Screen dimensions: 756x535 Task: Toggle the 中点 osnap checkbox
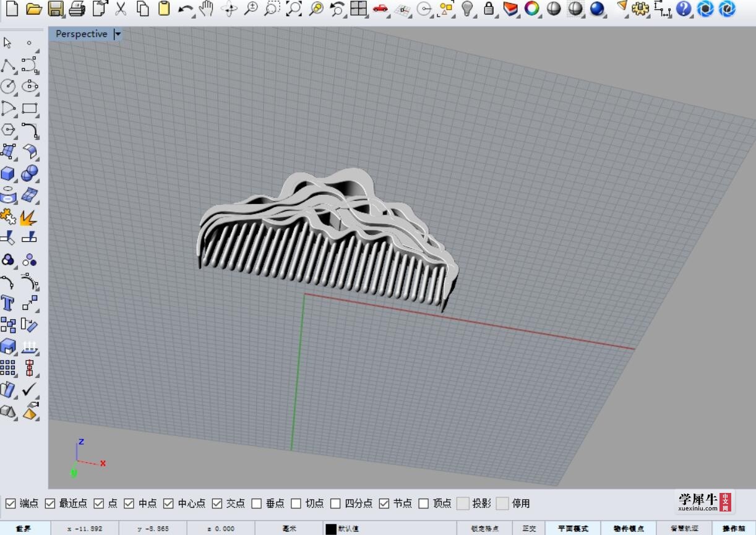pos(129,503)
